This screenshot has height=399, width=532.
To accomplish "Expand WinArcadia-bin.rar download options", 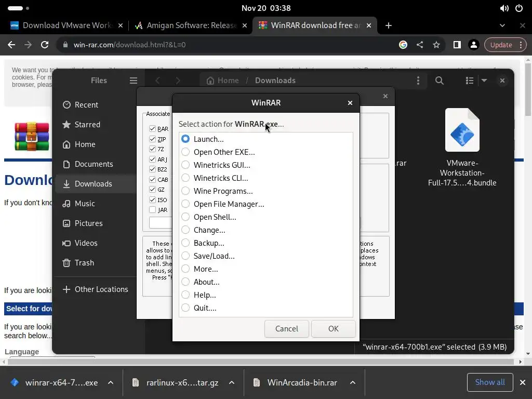I will [x=353, y=383].
